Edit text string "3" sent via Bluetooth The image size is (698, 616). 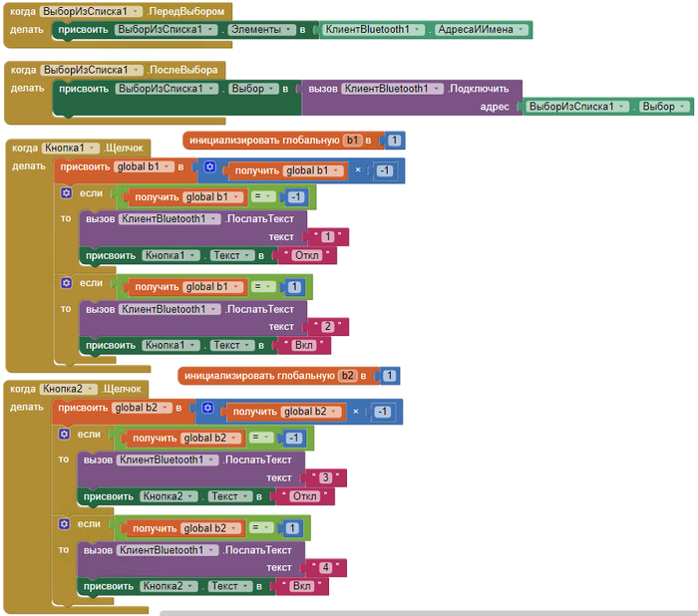click(325, 477)
